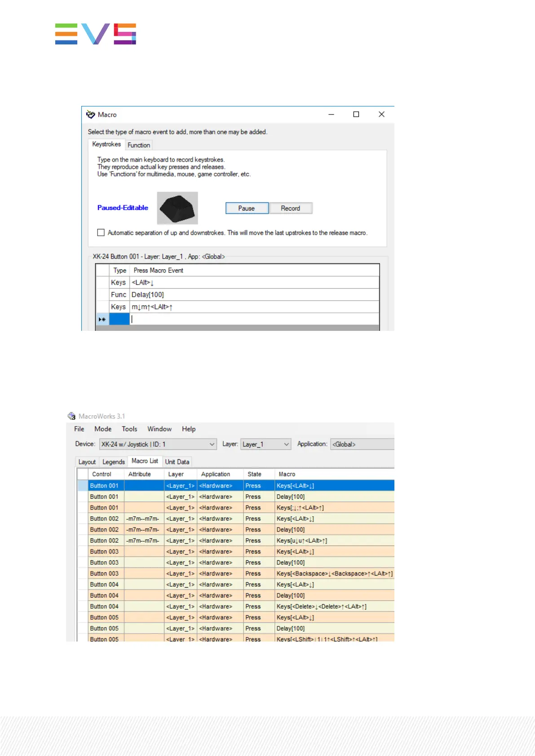Click the Record button

pyautogui.click(x=291, y=208)
